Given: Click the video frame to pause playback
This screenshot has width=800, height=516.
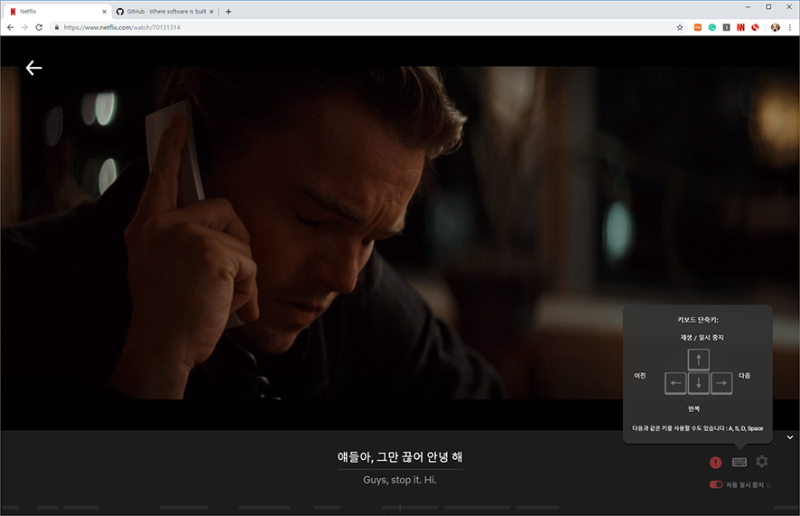Looking at the screenshot, I should [x=400, y=232].
